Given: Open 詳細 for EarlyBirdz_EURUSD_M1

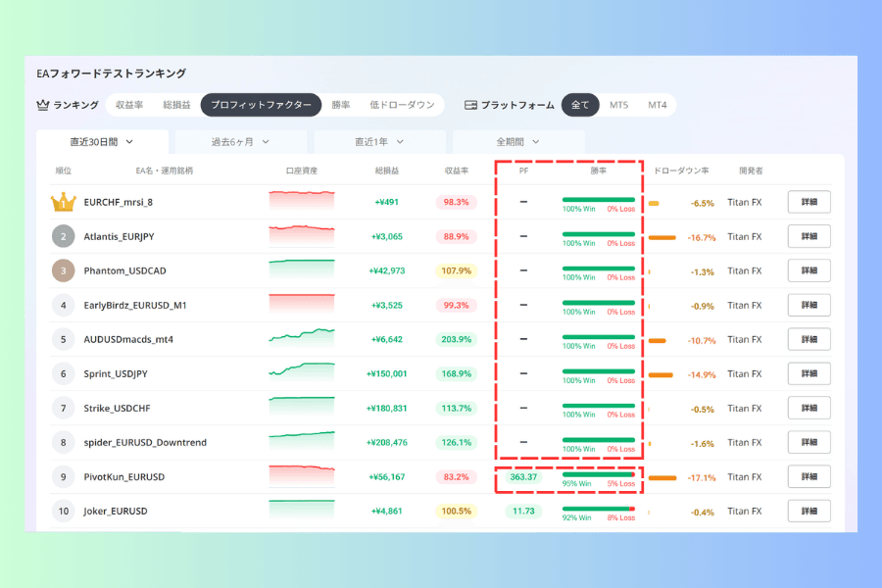Looking at the screenshot, I should tap(808, 305).
